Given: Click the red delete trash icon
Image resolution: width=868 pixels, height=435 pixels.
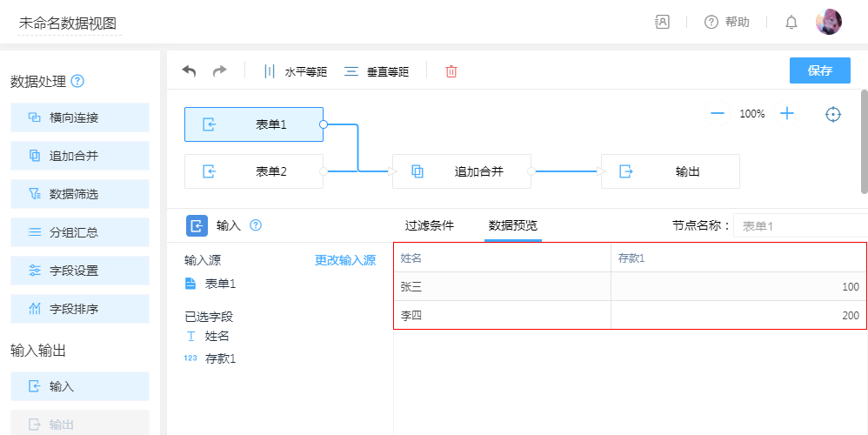Looking at the screenshot, I should coord(451,71).
